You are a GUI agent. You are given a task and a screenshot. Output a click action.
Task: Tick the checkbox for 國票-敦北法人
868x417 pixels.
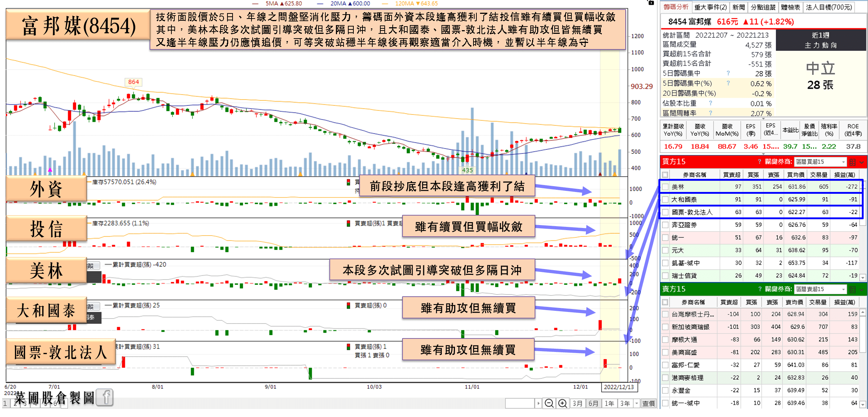(x=665, y=212)
